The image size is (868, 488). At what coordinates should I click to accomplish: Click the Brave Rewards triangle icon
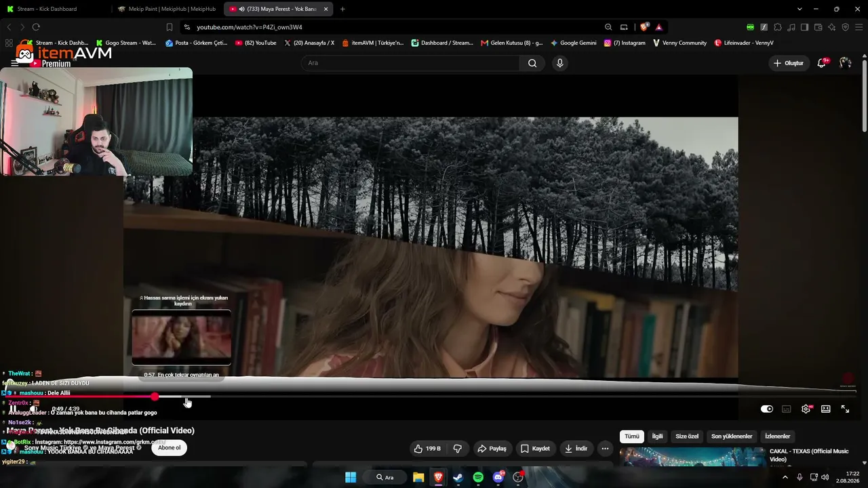coord(658,27)
